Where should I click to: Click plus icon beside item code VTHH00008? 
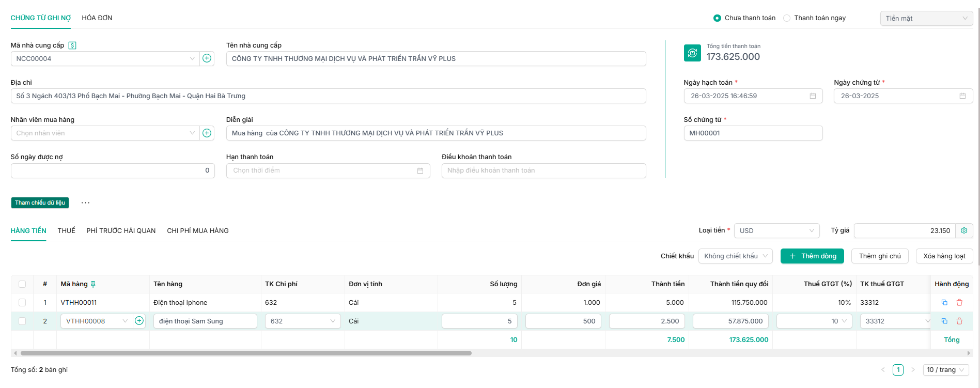click(x=139, y=321)
